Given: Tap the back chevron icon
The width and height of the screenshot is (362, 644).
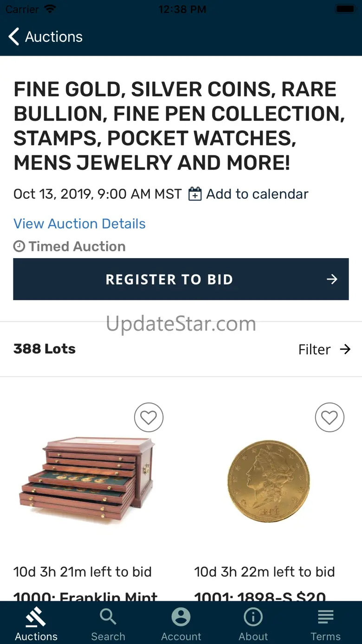Looking at the screenshot, I should tap(14, 37).
